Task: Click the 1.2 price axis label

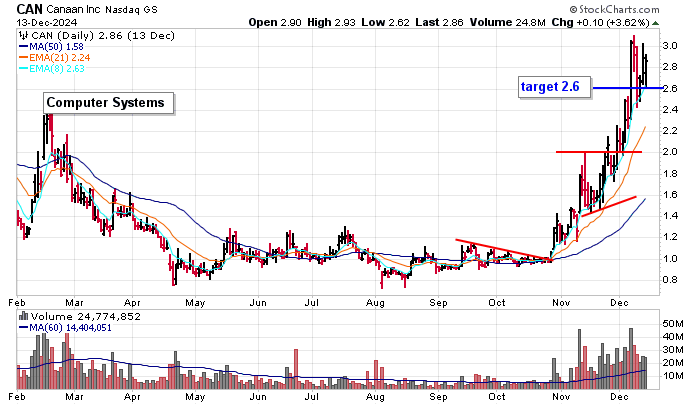Action: tap(670, 237)
